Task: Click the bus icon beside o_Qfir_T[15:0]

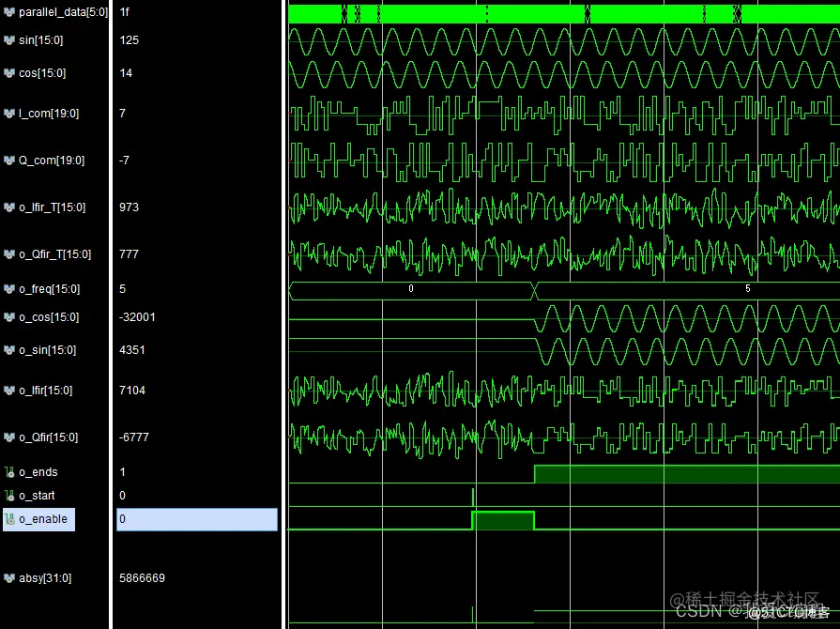Action: click(9, 254)
